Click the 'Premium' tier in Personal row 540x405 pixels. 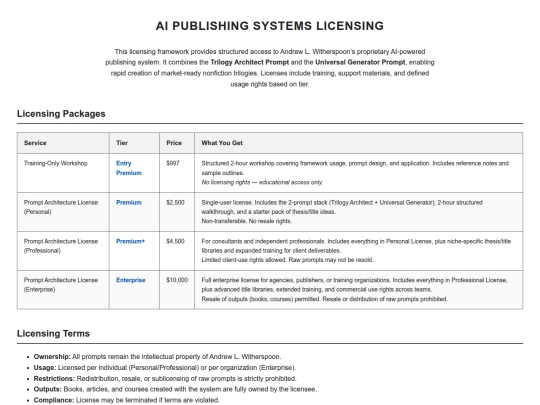point(128,202)
